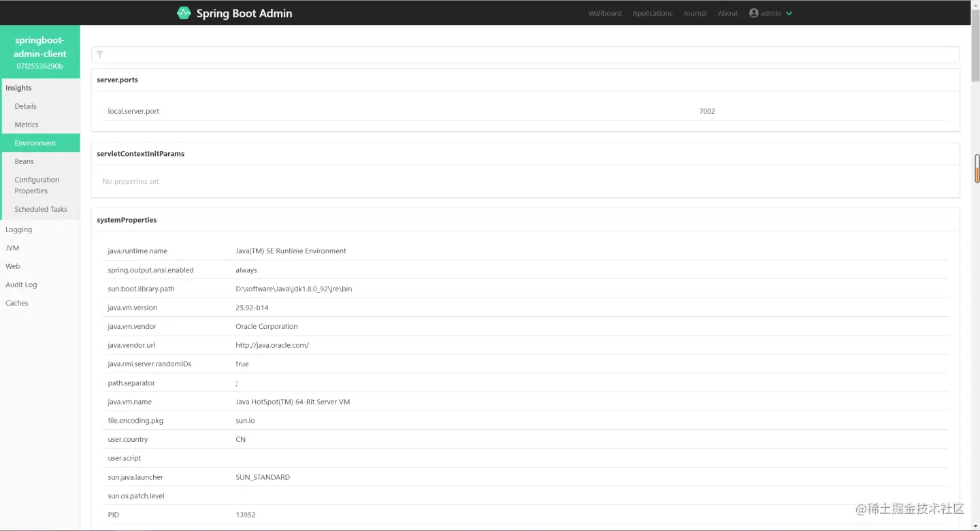Viewport: 980px width, 531px height.
Task: Collapse the Insights sidebar section
Action: tap(18, 88)
